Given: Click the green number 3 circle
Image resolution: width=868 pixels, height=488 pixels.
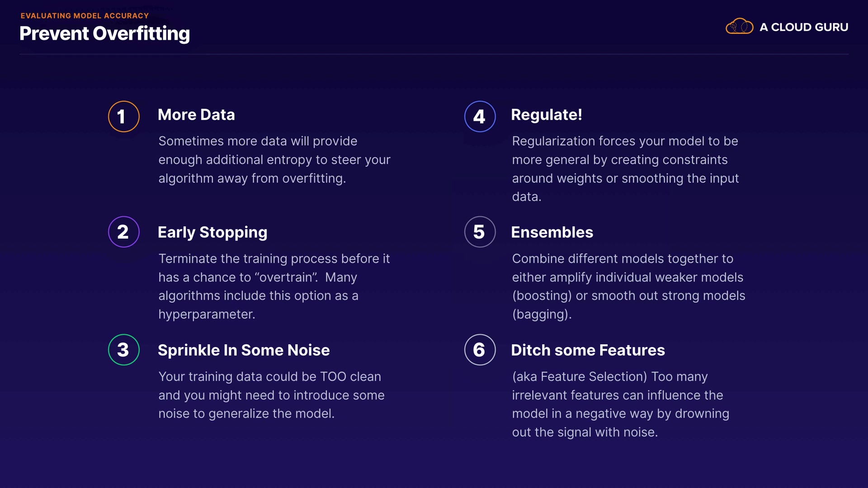Looking at the screenshot, I should pos(123,350).
